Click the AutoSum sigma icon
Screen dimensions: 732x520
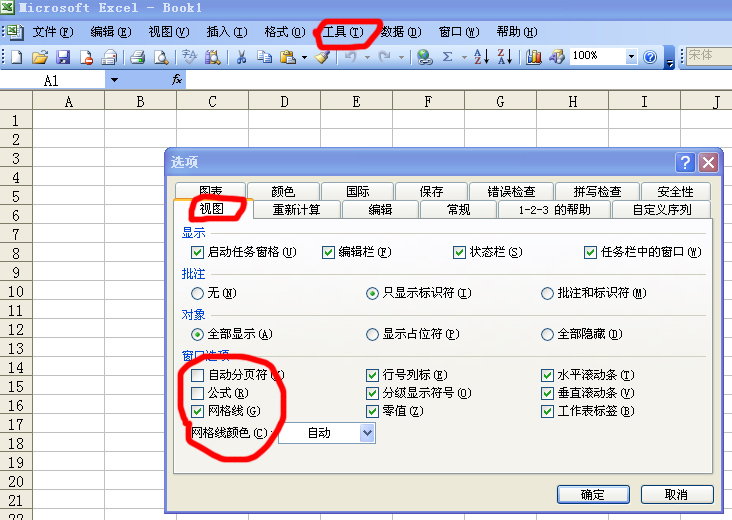pos(447,57)
